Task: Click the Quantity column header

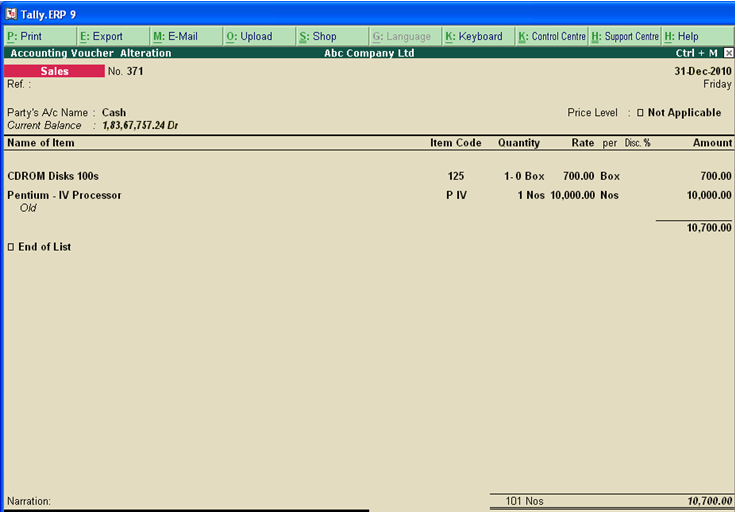Action: 519,143
